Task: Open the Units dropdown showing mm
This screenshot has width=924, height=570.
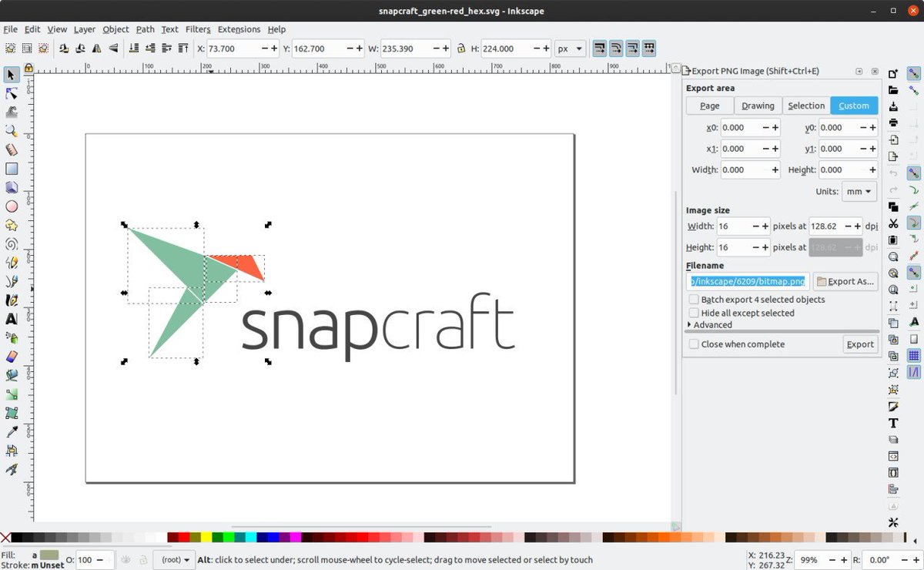Action: pos(859,191)
